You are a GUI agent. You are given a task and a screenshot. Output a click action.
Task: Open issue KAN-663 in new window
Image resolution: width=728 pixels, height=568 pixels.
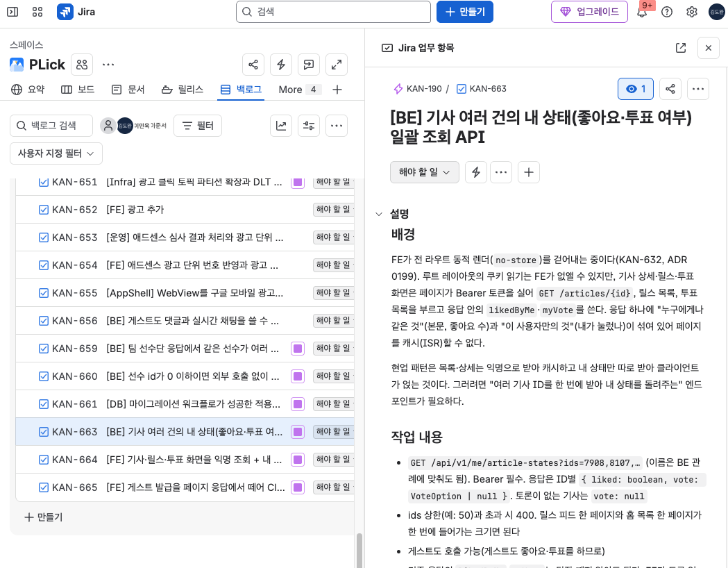[x=681, y=48]
